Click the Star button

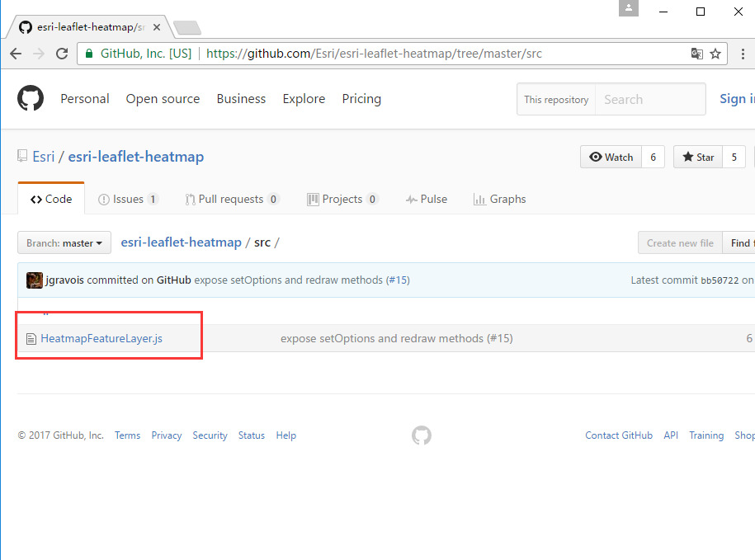698,157
